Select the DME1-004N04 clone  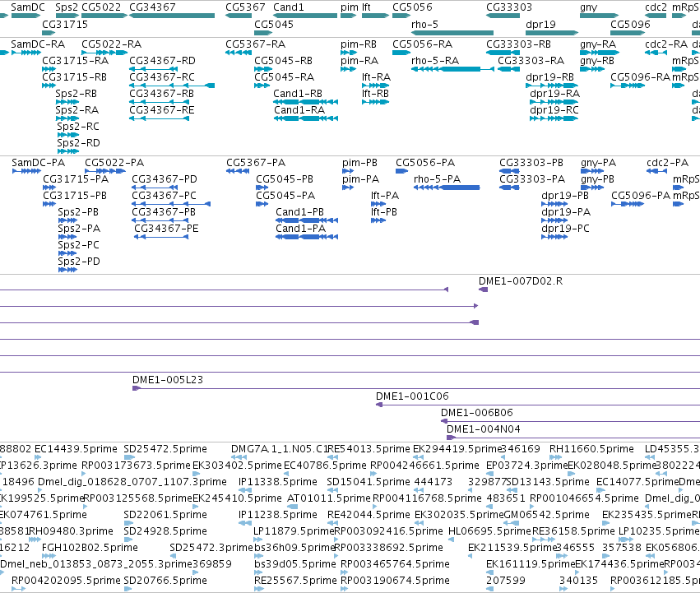pos(573,438)
